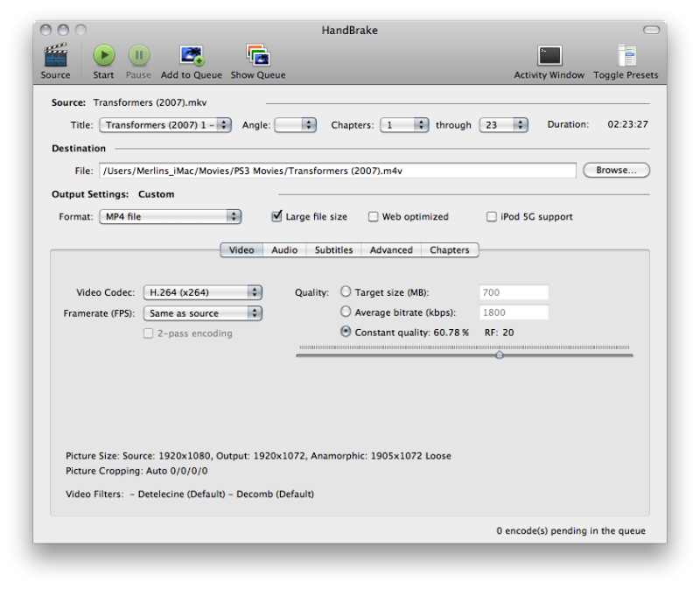This screenshot has height=589, width=700.
Task: Click the Pause toolbar icon
Action: pos(139,55)
